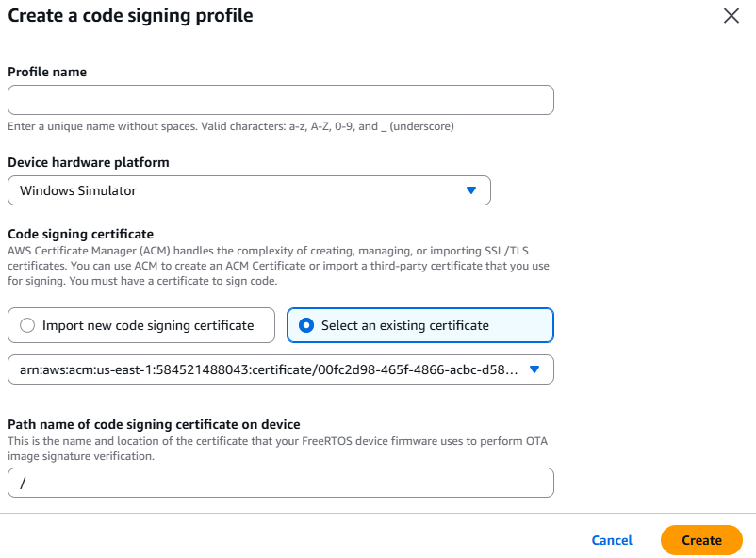Image resolution: width=756 pixels, height=558 pixels.
Task: Click the arrow icon on certificate ARN selector
Action: [x=534, y=370]
